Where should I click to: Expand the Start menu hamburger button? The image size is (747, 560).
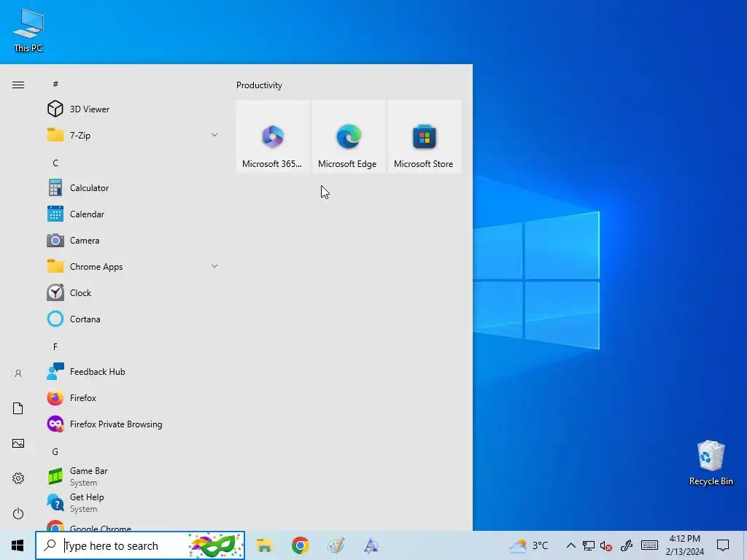(18, 85)
